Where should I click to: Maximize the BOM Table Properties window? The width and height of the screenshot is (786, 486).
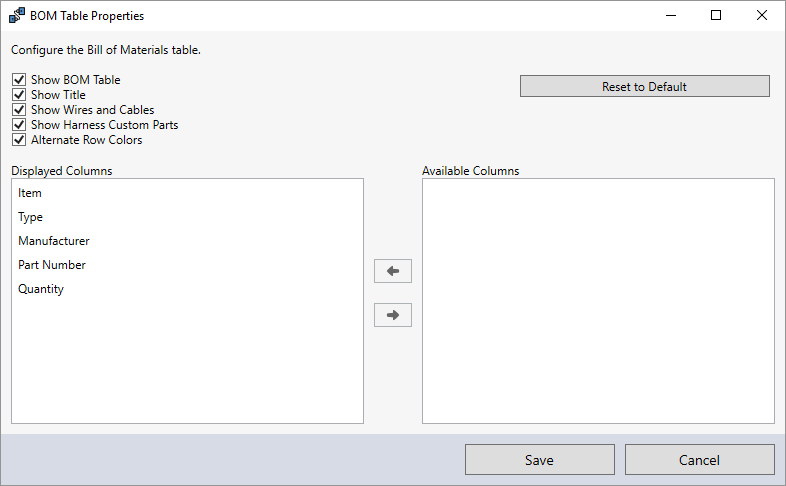pos(716,16)
